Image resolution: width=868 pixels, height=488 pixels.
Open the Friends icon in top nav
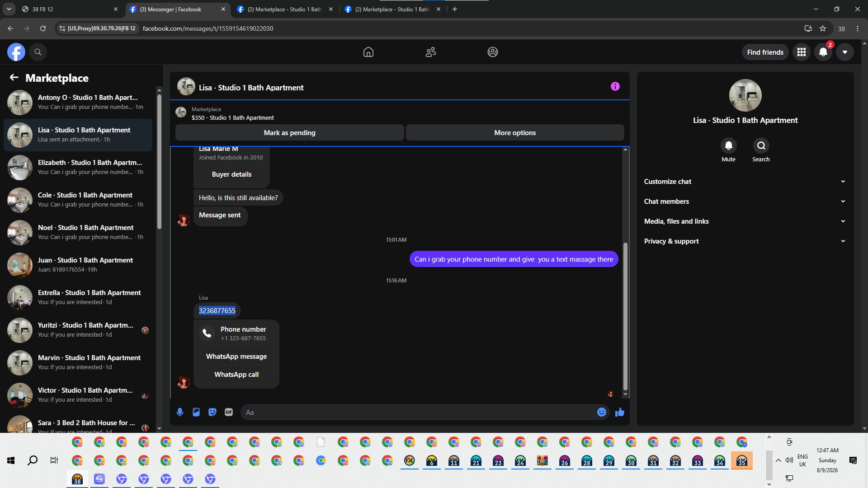pyautogui.click(x=431, y=52)
